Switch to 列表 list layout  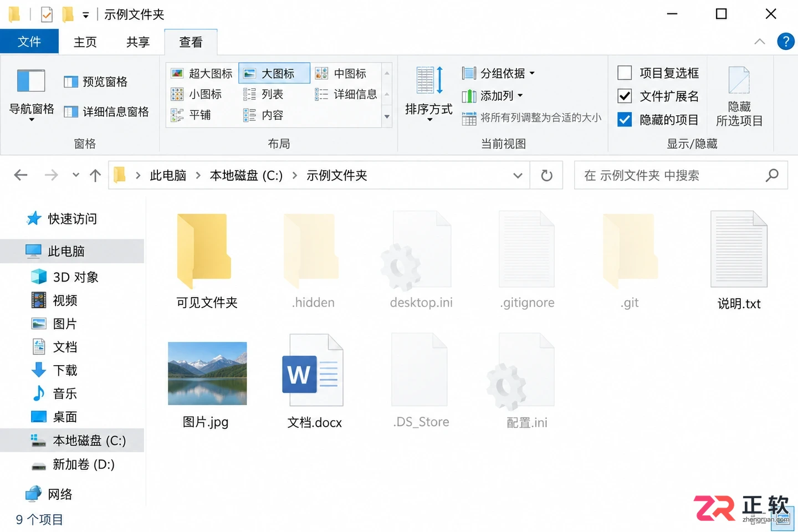(x=263, y=94)
